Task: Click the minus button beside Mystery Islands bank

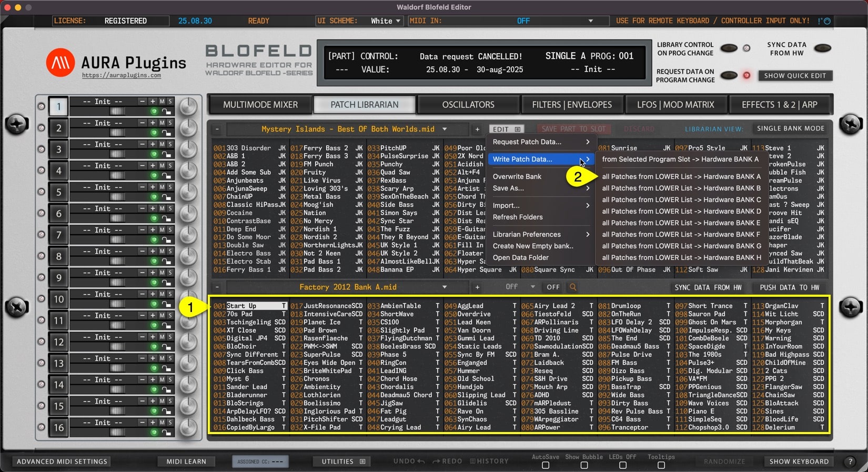Action: [x=217, y=129]
